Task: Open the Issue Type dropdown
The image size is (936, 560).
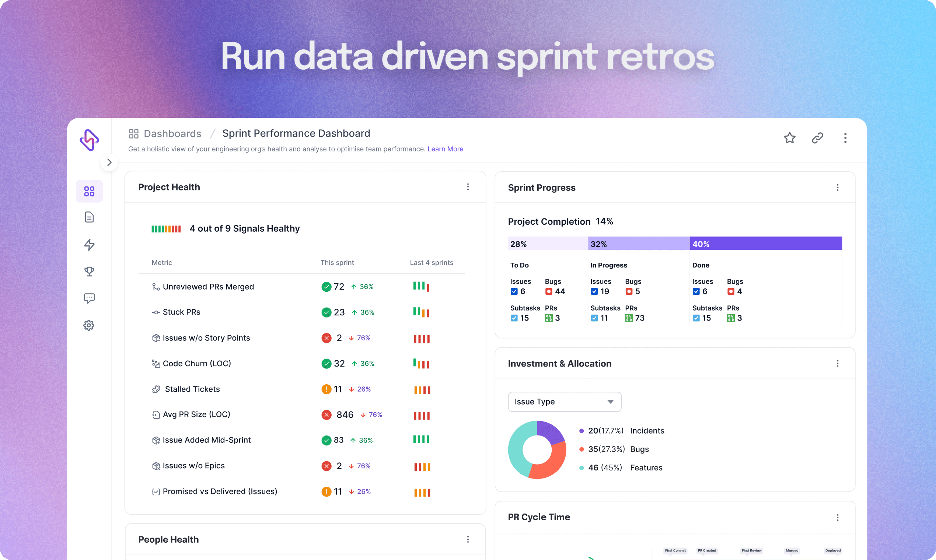Action: tap(565, 402)
